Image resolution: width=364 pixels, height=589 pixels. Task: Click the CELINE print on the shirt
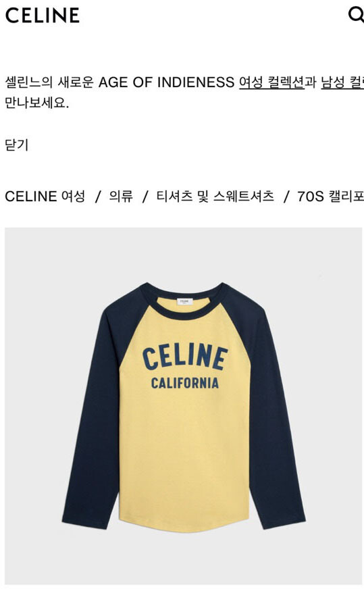click(x=185, y=356)
